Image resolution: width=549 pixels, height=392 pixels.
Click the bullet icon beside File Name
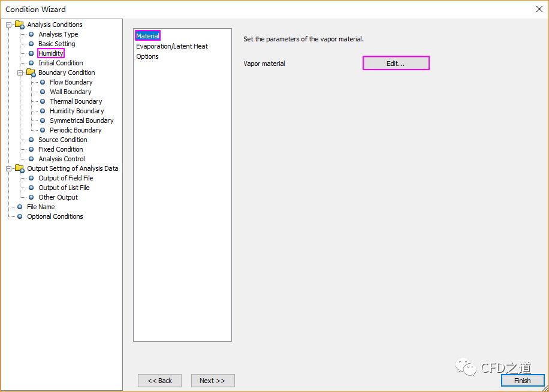[x=20, y=207]
